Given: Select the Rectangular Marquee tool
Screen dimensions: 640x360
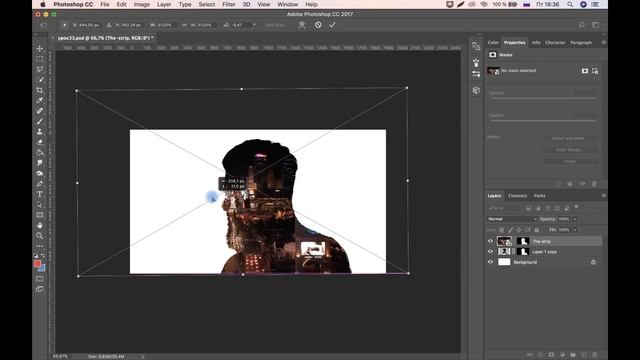Looking at the screenshot, I should click(x=40, y=59).
